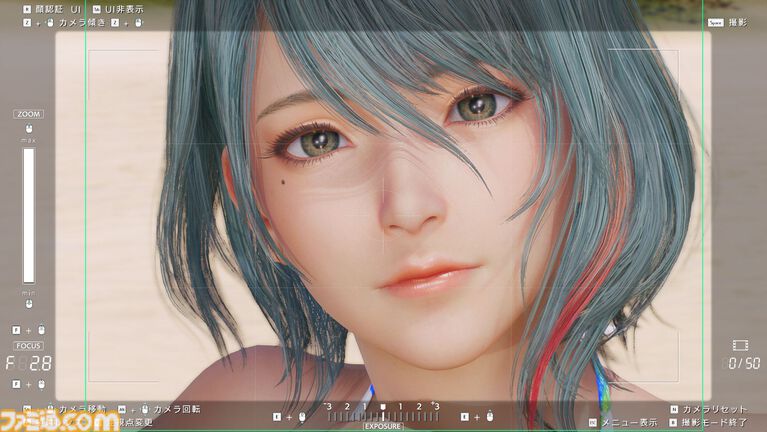Viewport: 767px width, 432px height.
Task: Click the UI非表示 hide UI option
Action: (x=124, y=9)
